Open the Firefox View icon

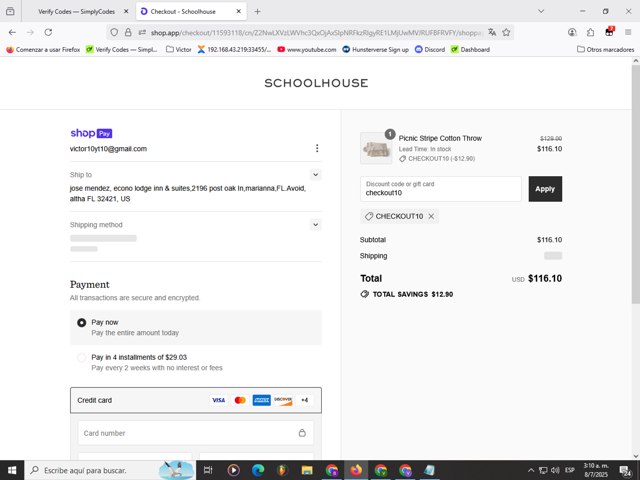click(10, 11)
